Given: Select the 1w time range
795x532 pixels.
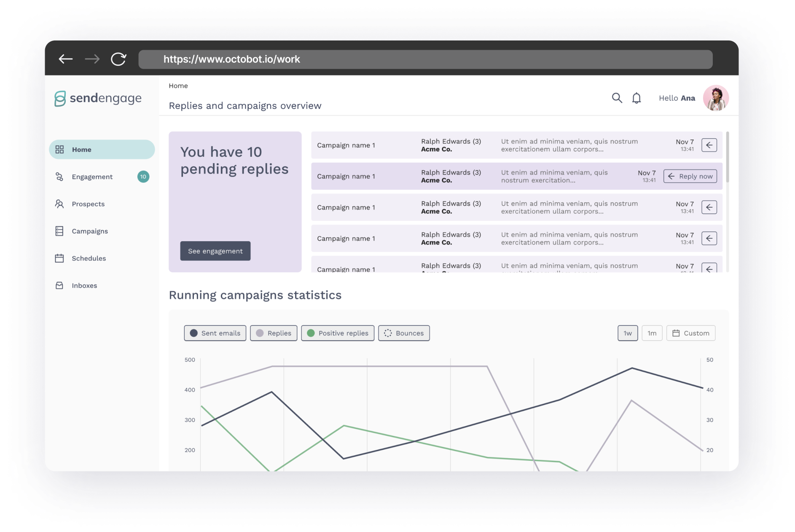Looking at the screenshot, I should pos(628,333).
